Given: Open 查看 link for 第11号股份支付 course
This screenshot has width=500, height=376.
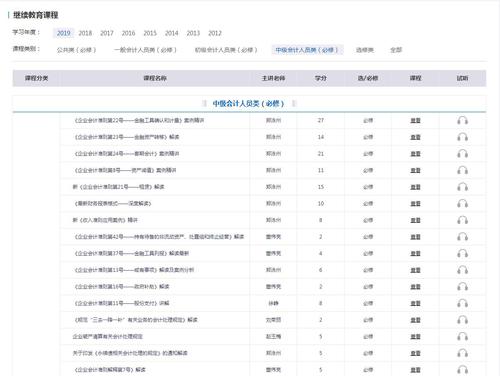Looking at the screenshot, I should click(415, 303).
